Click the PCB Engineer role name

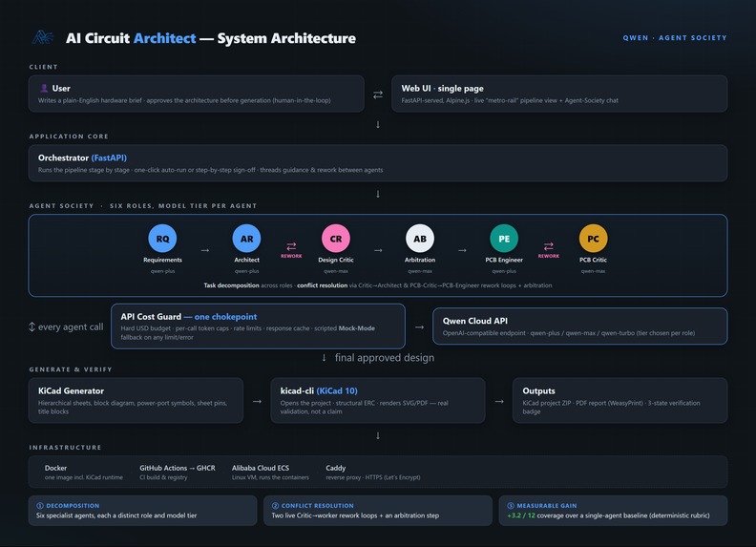point(504,260)
